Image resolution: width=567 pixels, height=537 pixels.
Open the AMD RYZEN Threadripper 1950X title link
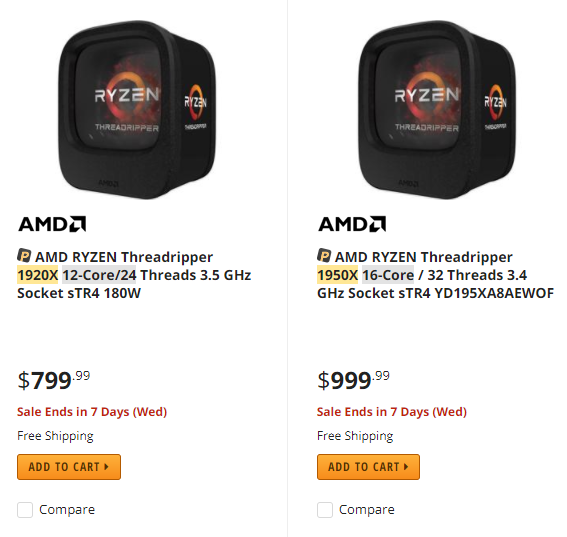coord(435,275)
